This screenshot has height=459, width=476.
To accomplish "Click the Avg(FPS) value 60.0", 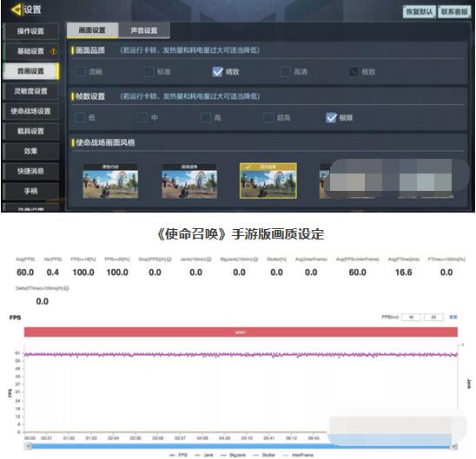I will point(25,272).
